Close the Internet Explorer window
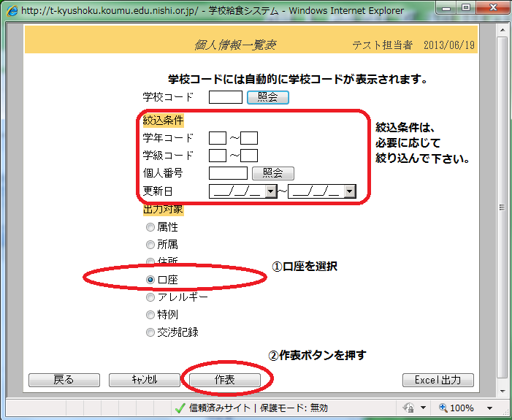The width and height of the screenshot is (512, 420). [494, 8]
